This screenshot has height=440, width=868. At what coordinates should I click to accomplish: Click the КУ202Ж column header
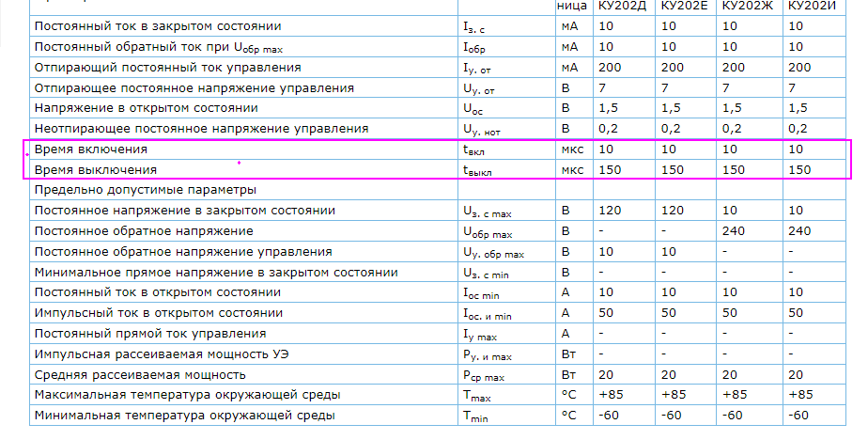tap(749, 6)
